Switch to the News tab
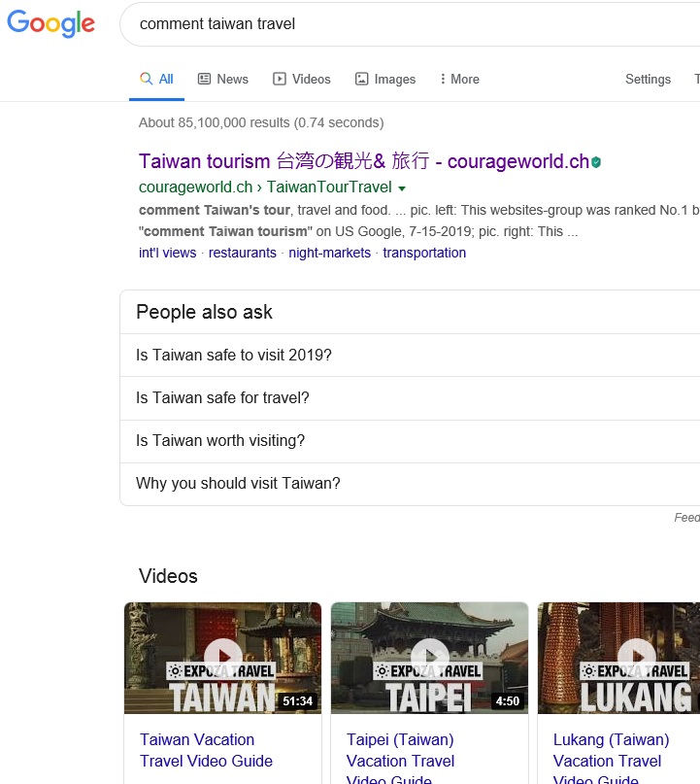The image size is (700, 784). point(222,79)
